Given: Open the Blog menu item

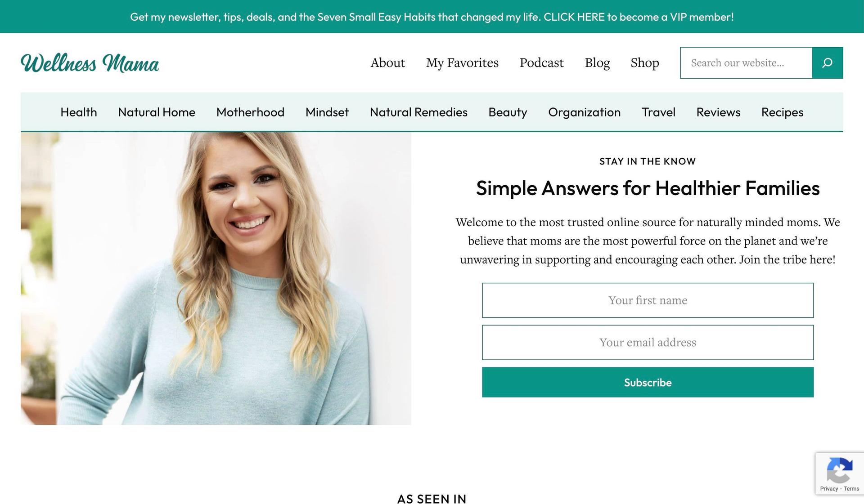Looking at the screenshot, I should pyautogui.click(x=598, y=62).
